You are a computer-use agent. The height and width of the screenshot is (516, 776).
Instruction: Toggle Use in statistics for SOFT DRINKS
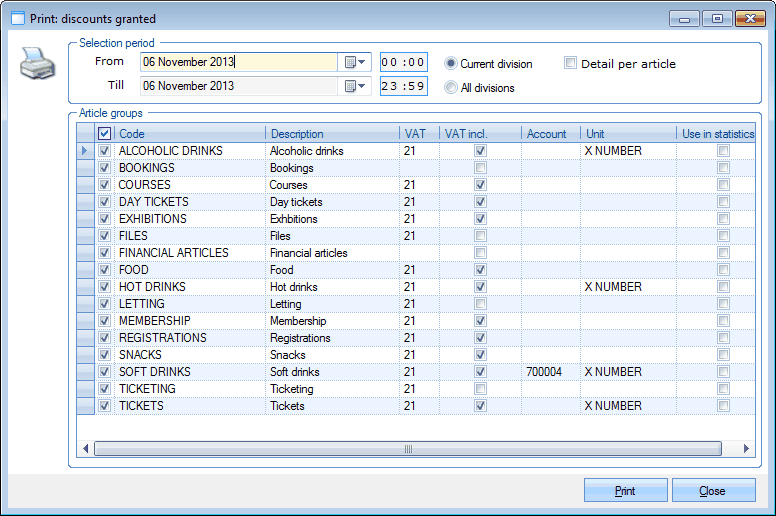point(723,372)
